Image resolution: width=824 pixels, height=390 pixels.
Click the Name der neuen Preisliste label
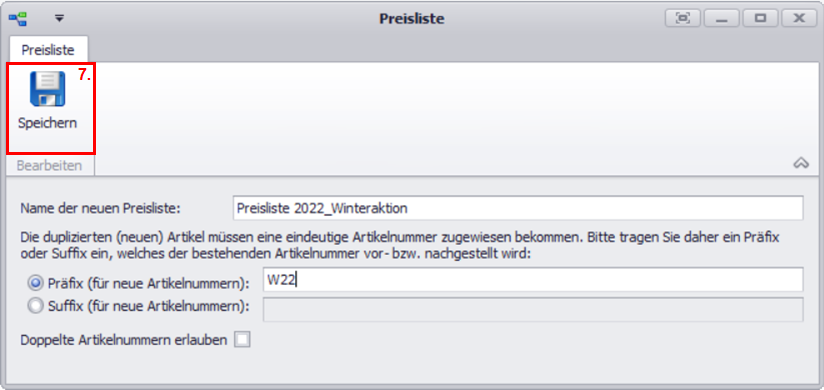(100, 208)
